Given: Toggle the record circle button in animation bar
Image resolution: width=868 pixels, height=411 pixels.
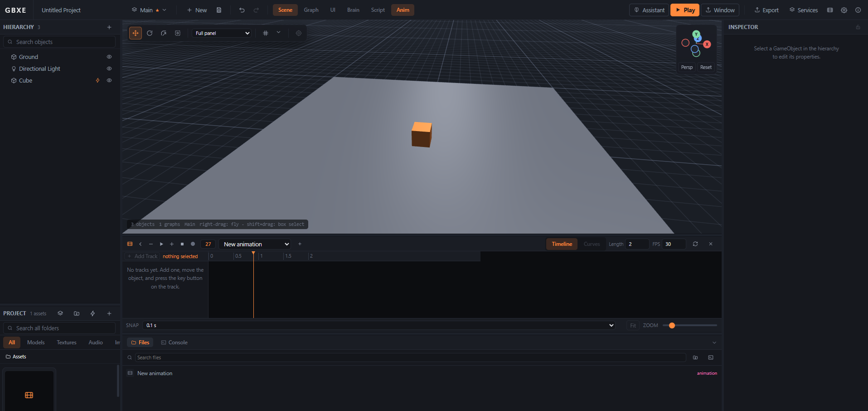Looking at the screenshot, I should point(193,244).
